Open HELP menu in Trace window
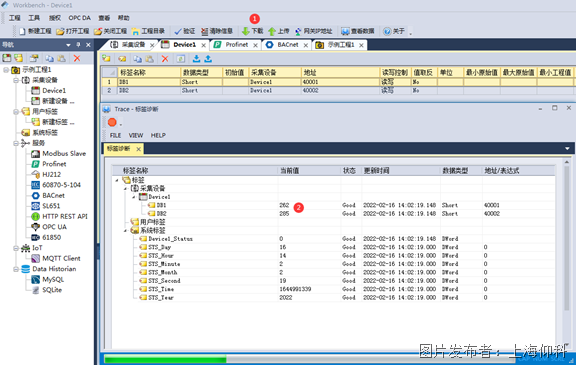The image size is (576, 365). (158, 135)
